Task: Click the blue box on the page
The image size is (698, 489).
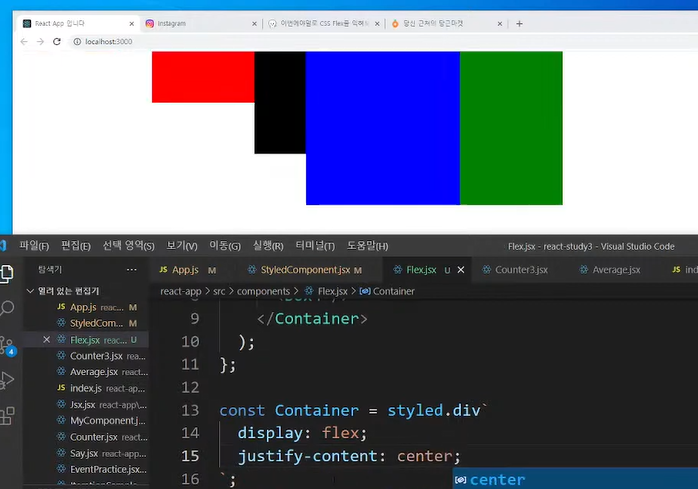Action: 383,128
